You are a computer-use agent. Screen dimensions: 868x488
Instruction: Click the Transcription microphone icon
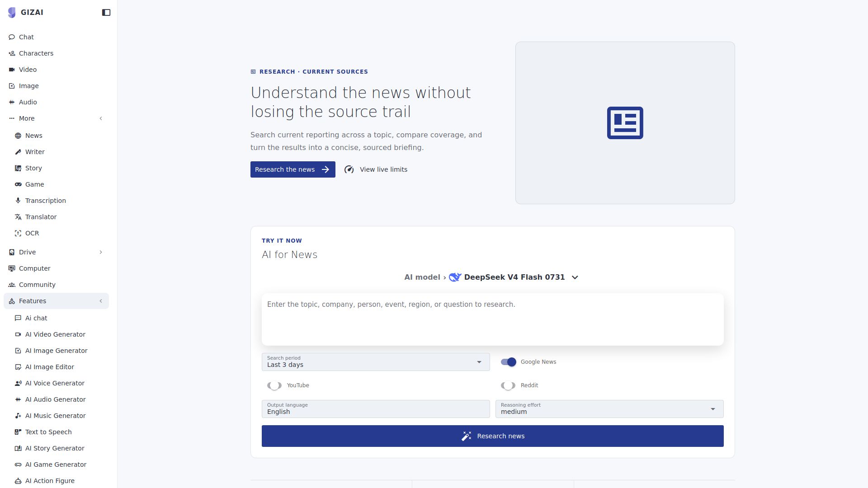click(x=18, y=201)
